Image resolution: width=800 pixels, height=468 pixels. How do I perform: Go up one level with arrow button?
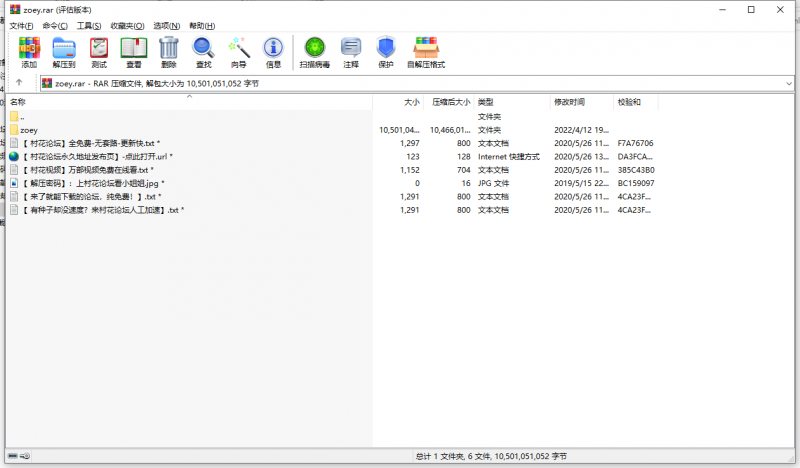(x=19, y=83)
